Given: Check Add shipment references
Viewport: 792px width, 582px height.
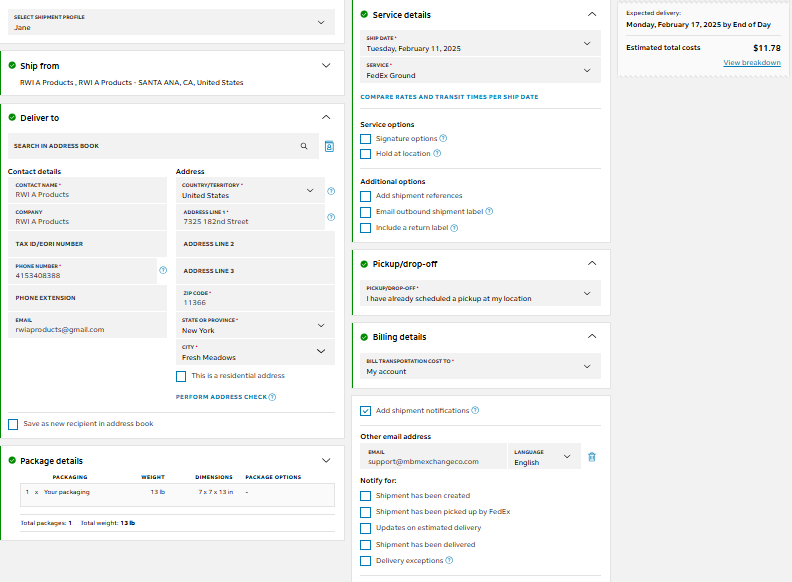Looking at the screenshot, I should tap(366, 196).
